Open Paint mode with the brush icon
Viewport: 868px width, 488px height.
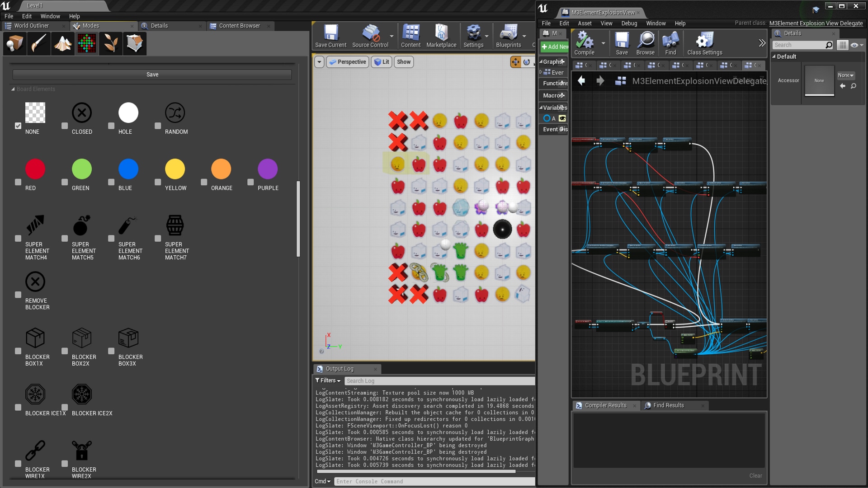click(38, 43)
